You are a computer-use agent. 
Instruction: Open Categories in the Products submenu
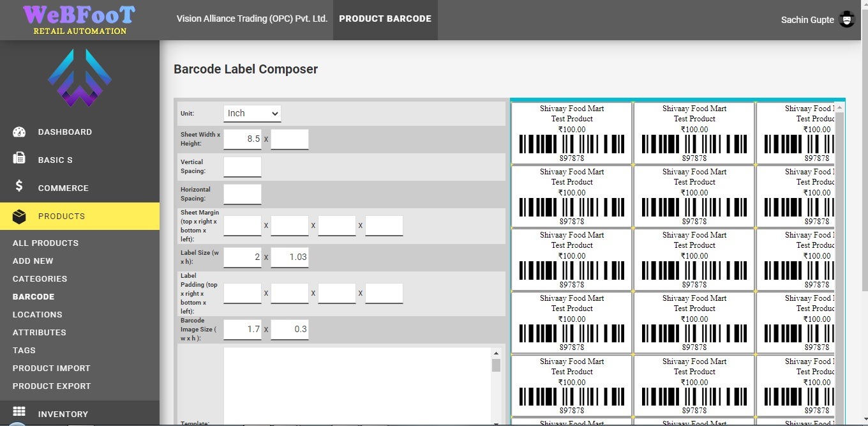click(40, 279)
